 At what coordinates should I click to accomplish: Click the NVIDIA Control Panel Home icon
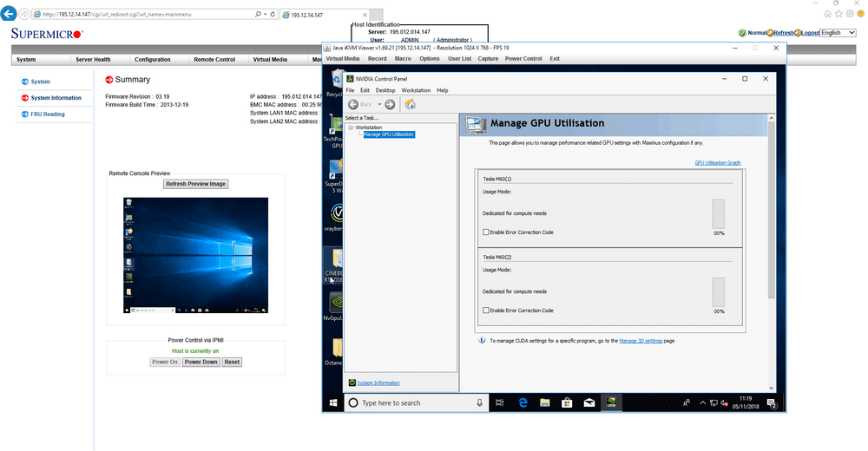click(411, 104)
